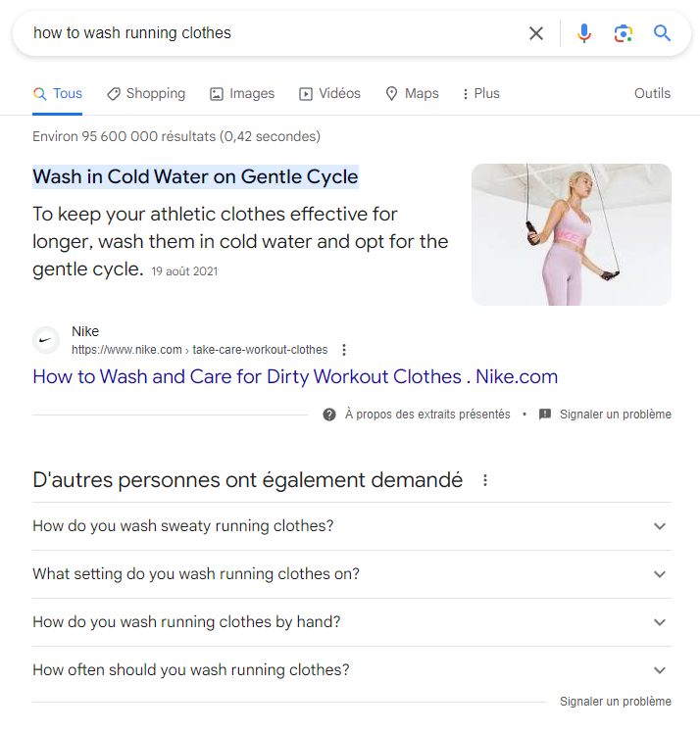The width and height of the screenshot is (700, 733).
Task: Start voice search with microphone icon
Action: (x=584, y=33)
